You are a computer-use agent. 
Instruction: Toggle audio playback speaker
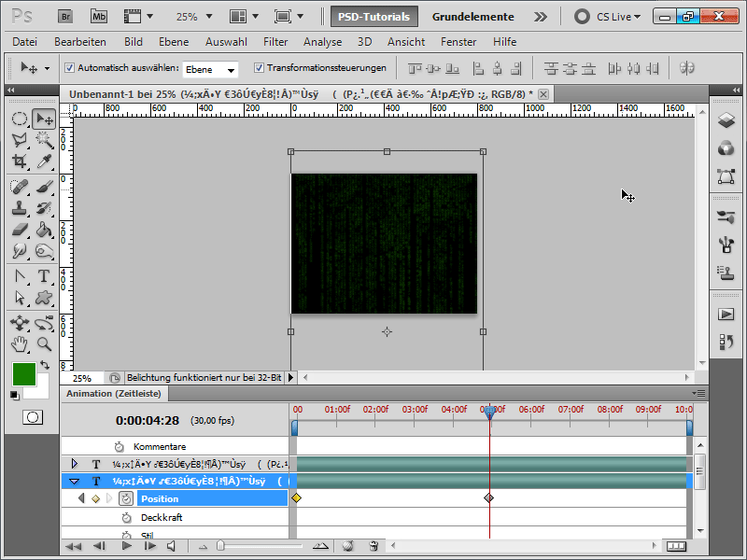(172, 546)
